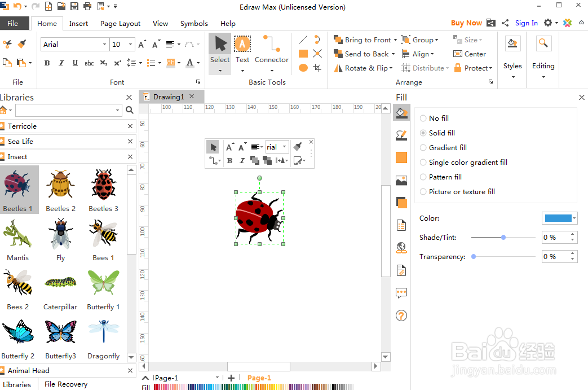Click the Save icon in quick access bar
588x390 pixels.
tap(74, 6)
